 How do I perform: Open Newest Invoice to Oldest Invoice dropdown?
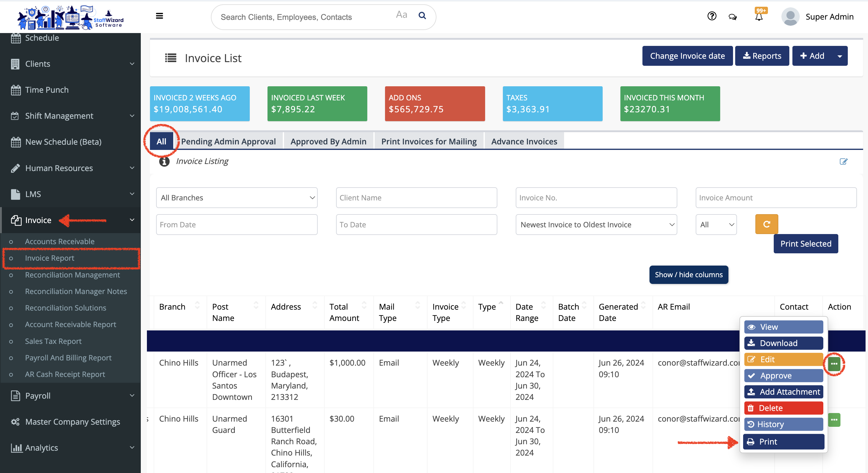[x=596, y=225]
